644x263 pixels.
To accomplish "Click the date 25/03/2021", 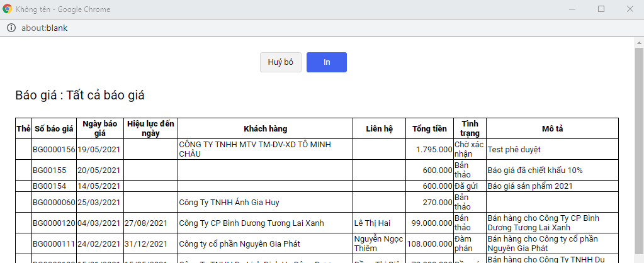I will pyautogui.click(x=99, y=202).
